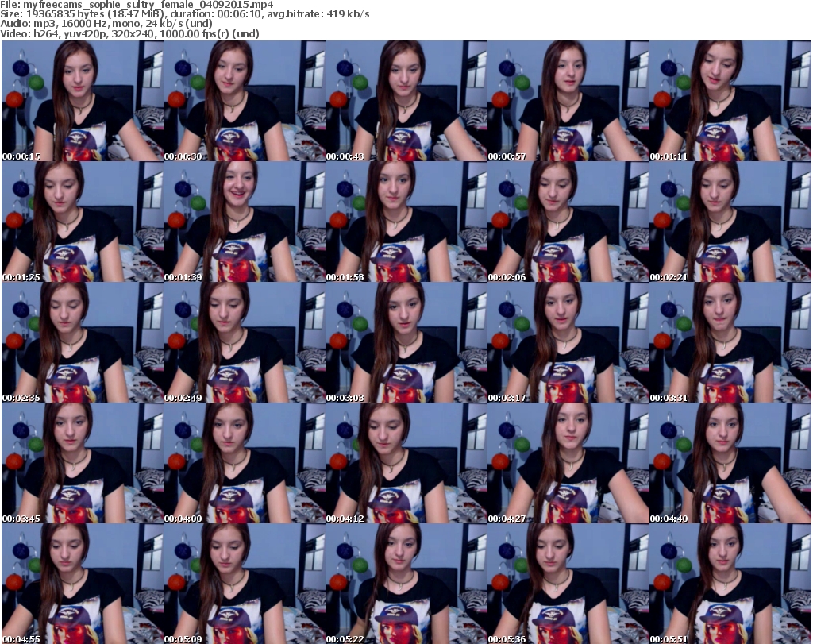
Task: Open the center frame stamped 00:03:03
Action: coord(406,343)
